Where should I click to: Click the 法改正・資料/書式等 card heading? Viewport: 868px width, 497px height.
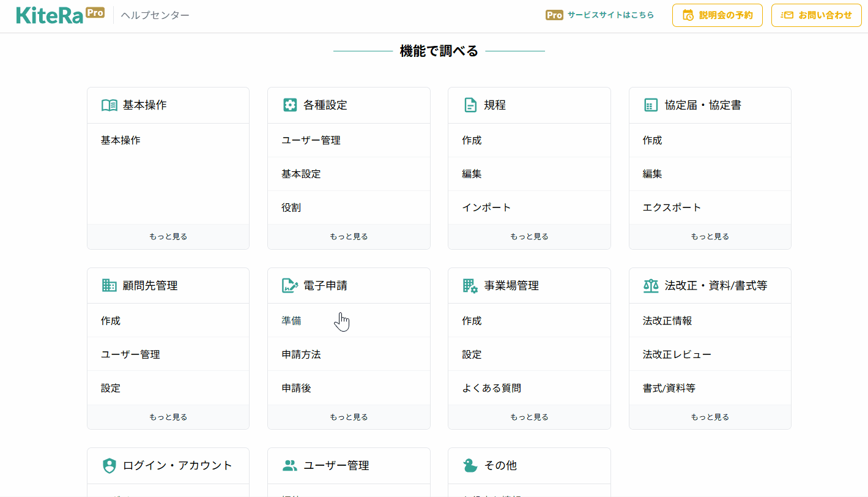coord(716,285)
